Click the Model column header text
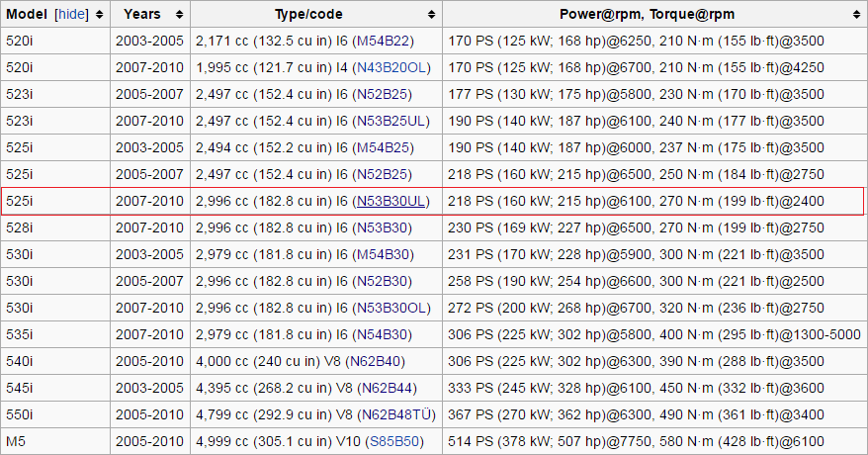Viewport: 868px width, 455px height. point(27,15)
